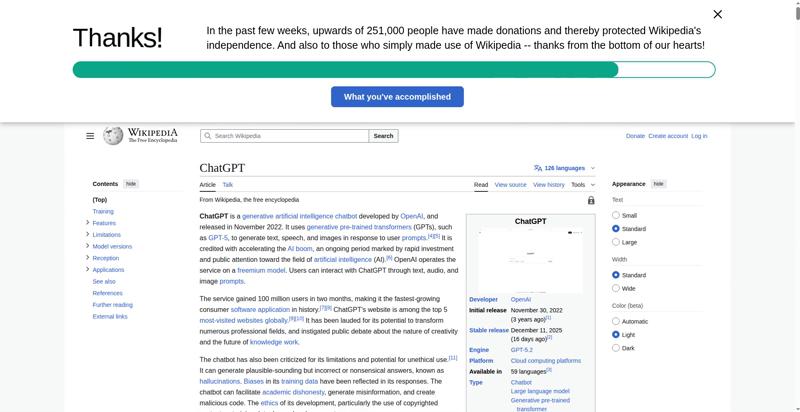Expand the Limitations contents section

[x=88, y=235]
